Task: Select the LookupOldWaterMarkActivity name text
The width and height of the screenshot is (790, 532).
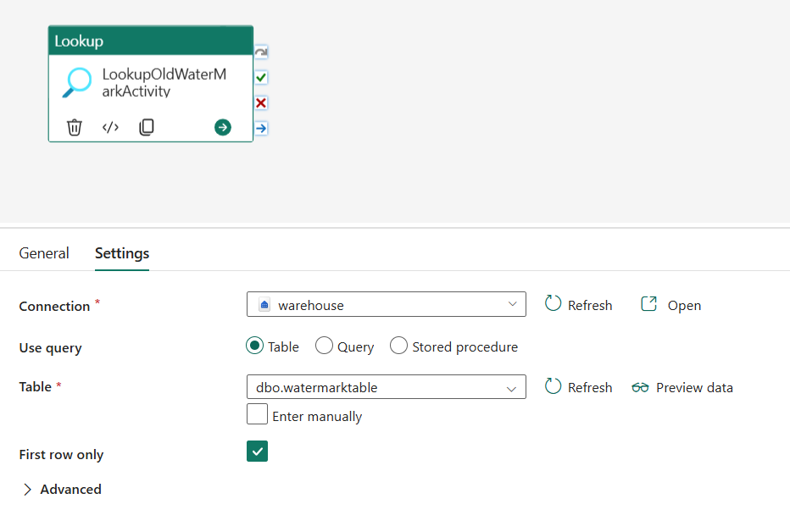Action: coord(164,82)
